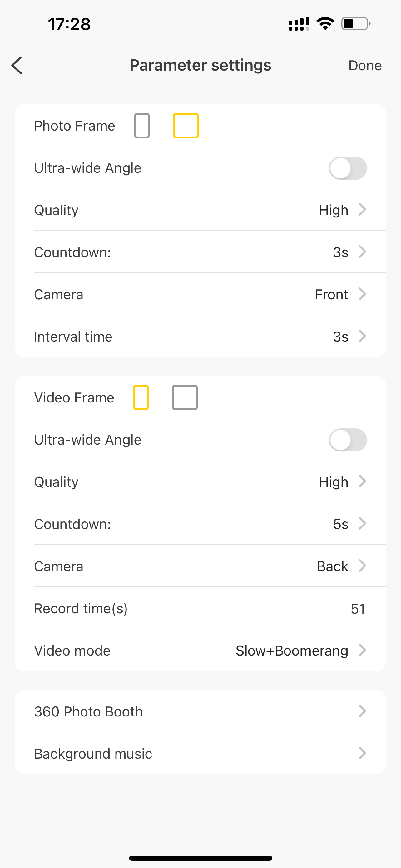Enable photo Ultra-wide Angle switch

[x=348, y=168]
